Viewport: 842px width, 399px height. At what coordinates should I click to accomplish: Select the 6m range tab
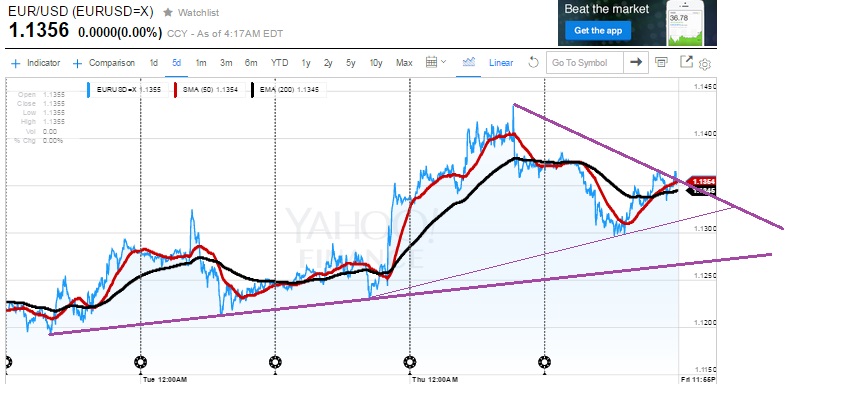(x=251, y=63)
